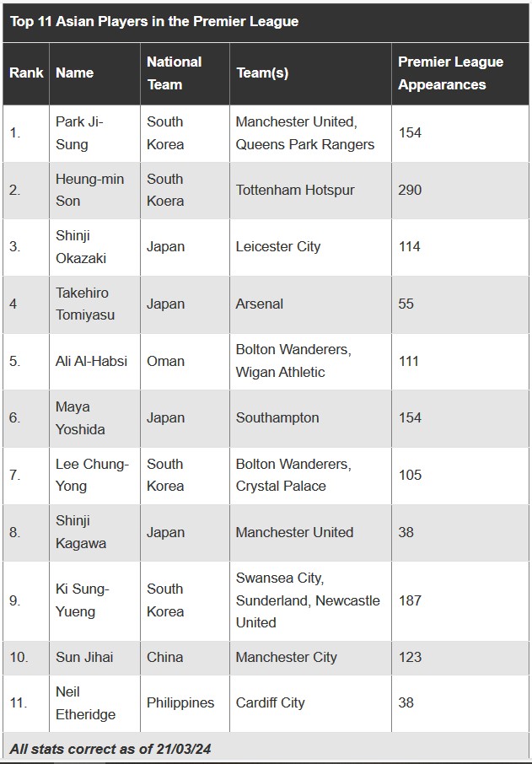Screen dimensions: 532x764
Task: Select the Park Ji-Sung name cell
Action: click(x=79, y=133)
